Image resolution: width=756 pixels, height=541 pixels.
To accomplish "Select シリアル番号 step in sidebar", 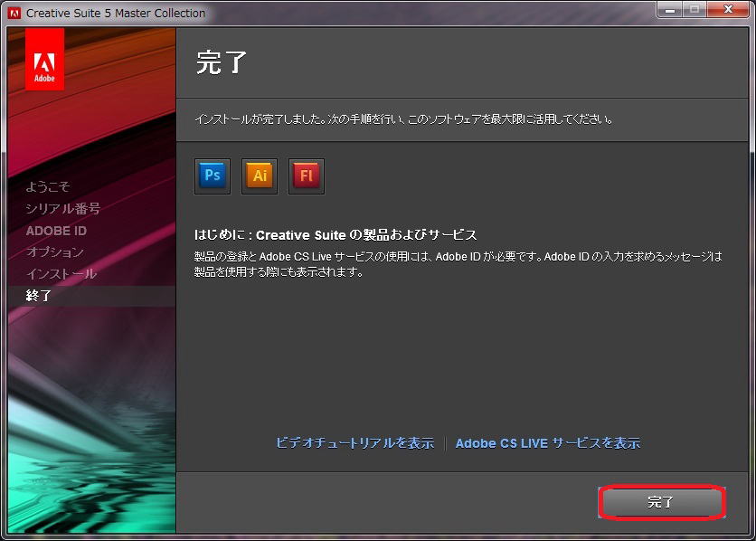I will coord(62,208).
